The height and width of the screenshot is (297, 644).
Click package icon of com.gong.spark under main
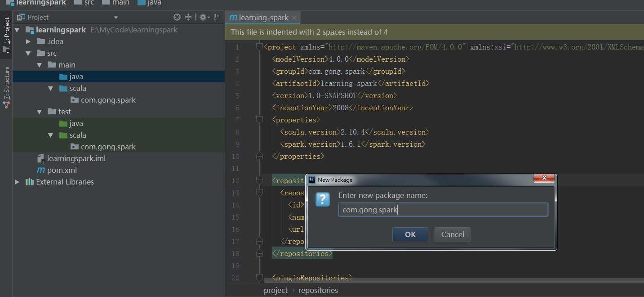(x=75, y=100)
